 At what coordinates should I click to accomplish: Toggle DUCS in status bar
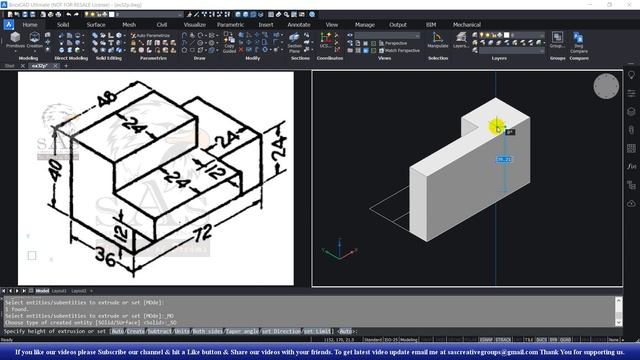click(x=541, y=340)
